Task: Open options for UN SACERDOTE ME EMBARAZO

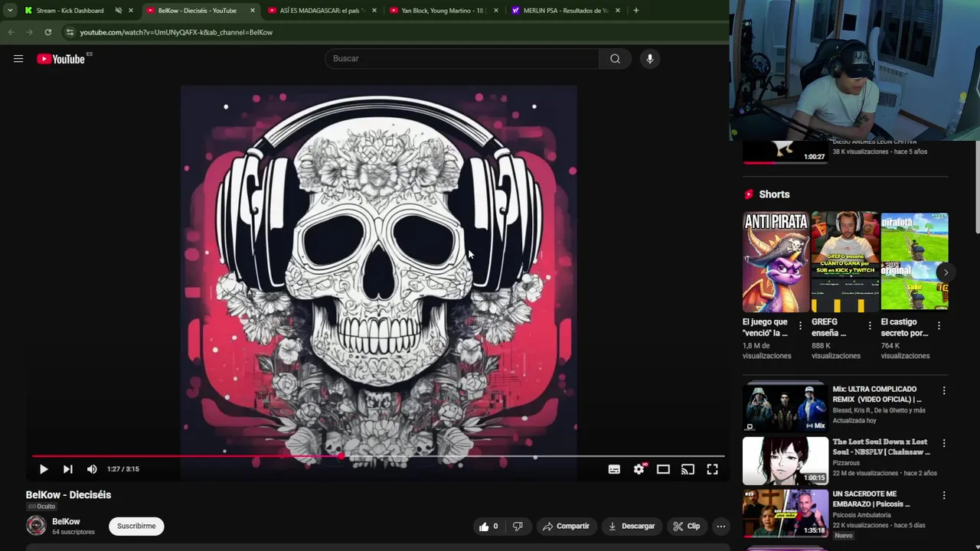Action: 943,495
